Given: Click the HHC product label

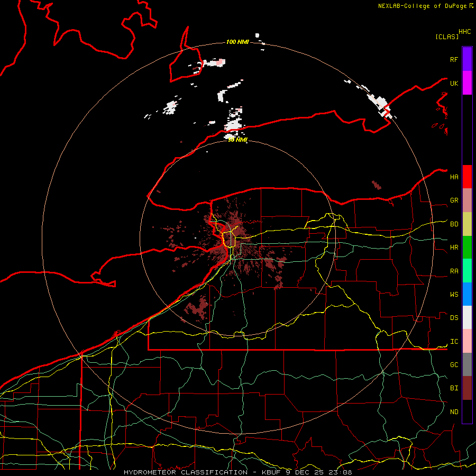Looking at the screenshot, I should 464,32.
